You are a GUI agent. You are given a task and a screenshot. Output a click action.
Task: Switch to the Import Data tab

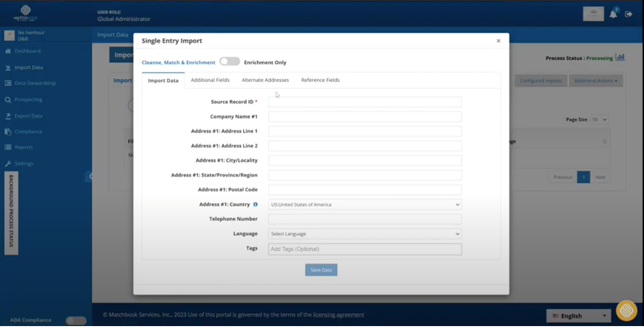pos(163,81)
